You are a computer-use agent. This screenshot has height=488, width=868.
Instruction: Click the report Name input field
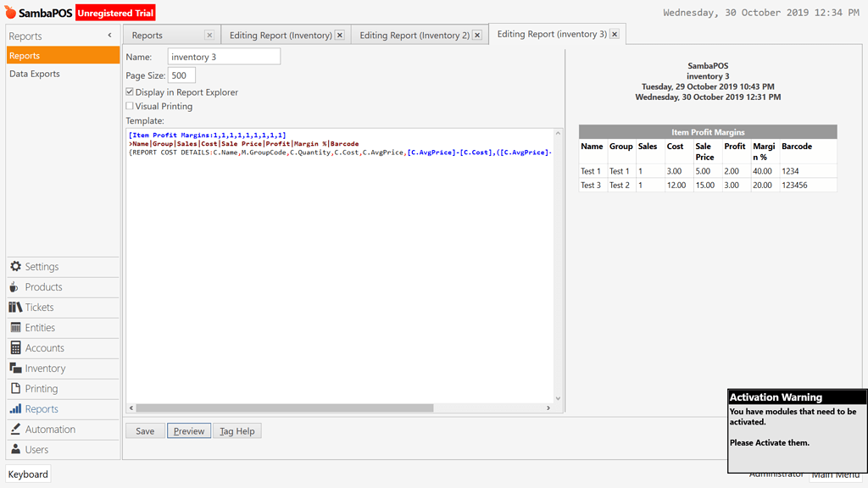pyautogui.click(x=223, y=56)
